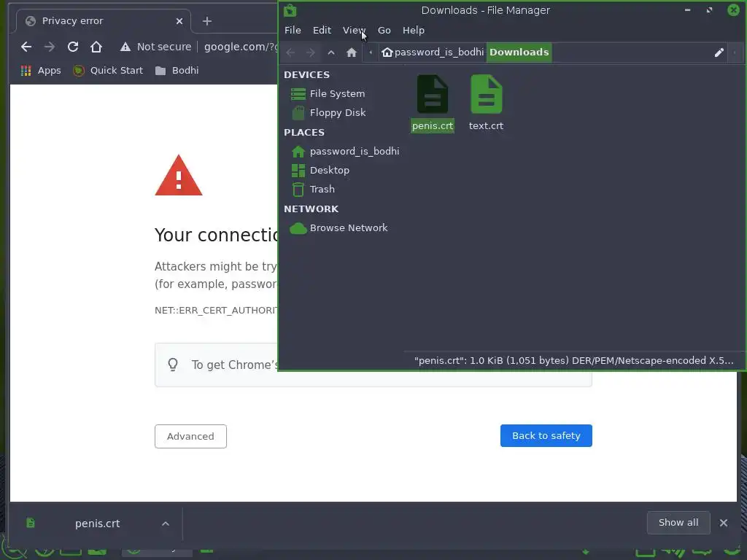Go to home folder in File Manager toolbar
This screenshot has height=560, width=747.
click(352, 52)
